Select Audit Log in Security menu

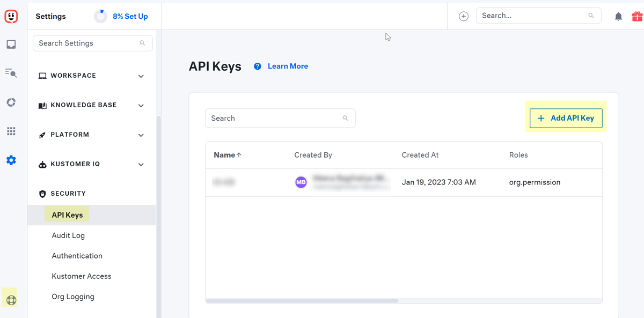click(x=68, y=235)
